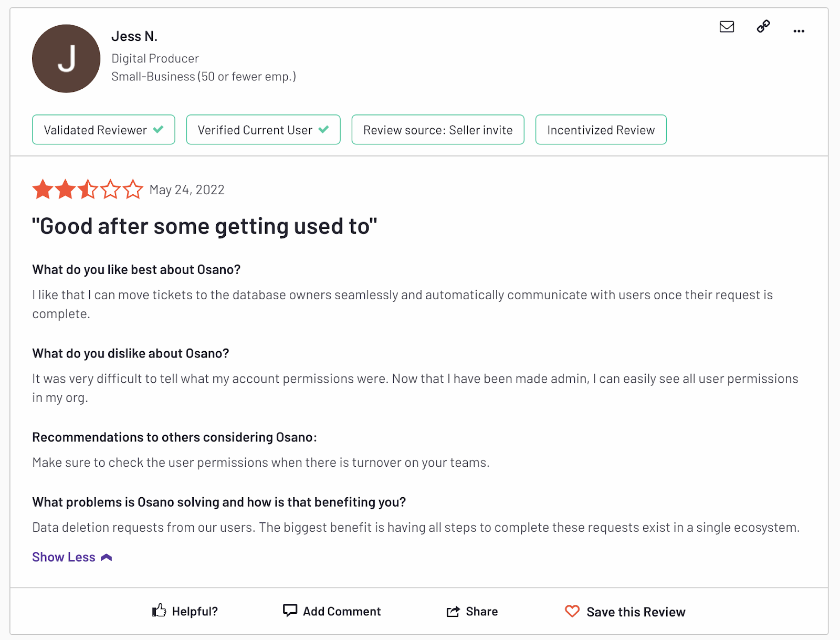Image resolution: width=840 pixels, height=640 pixels.
Task: Click Jess N.'s avatar circle
Action: (66, 59)
